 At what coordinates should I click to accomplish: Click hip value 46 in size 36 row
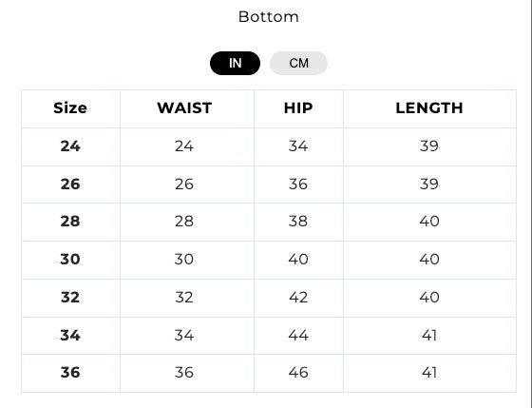pos(298,373)
